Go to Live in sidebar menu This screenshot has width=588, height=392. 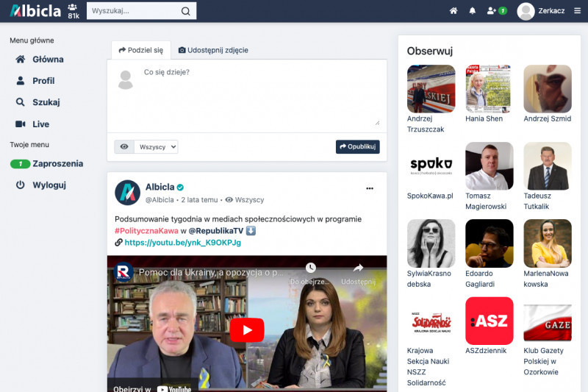[40, 124]
